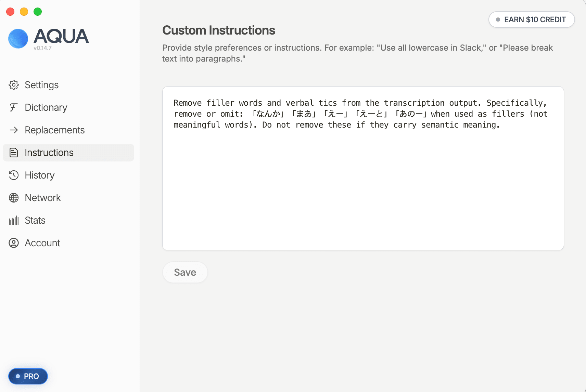
Task: Click the blue Aqua logo orb
Action: (x=18, y=38)
